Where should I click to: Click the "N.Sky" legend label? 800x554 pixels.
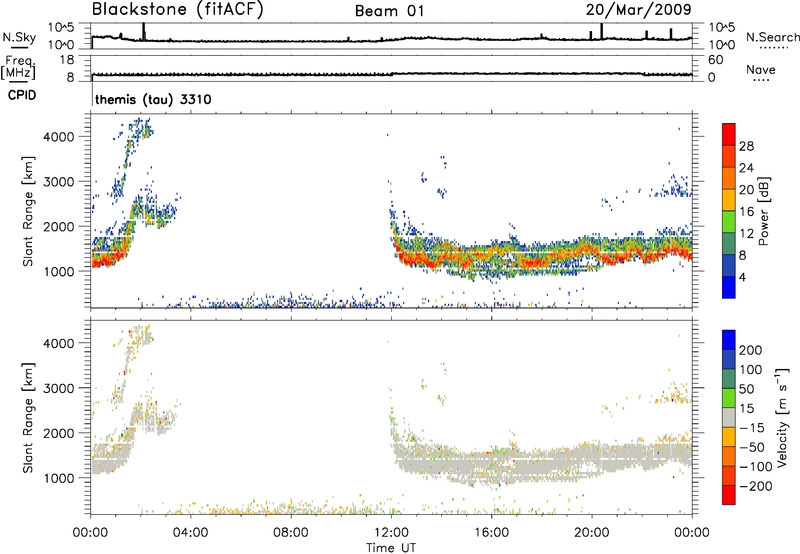[19, 37]
